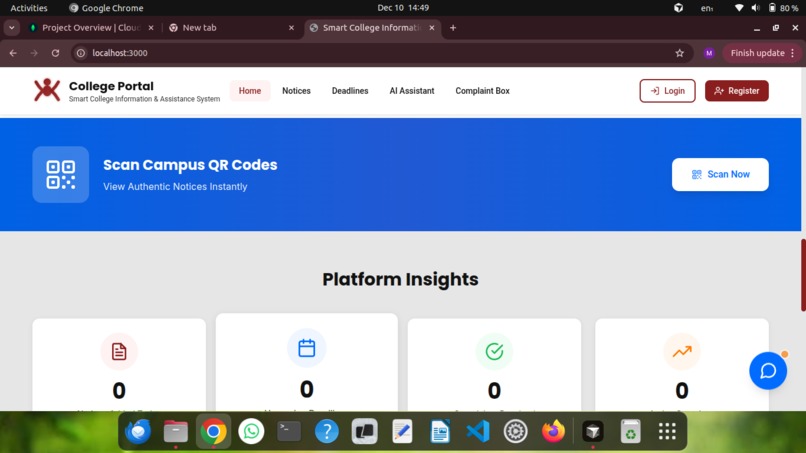This screenshot has height=453, width=806.
Task: Open a new browser tab with plus
Action: click(453, 28)
